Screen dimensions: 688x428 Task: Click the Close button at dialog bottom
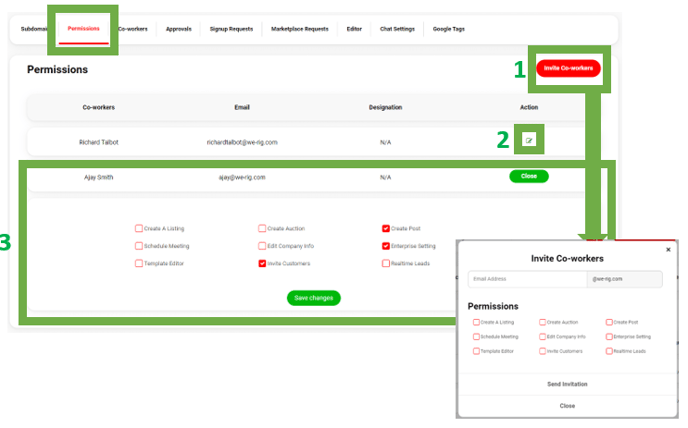(x=567, y=406)
